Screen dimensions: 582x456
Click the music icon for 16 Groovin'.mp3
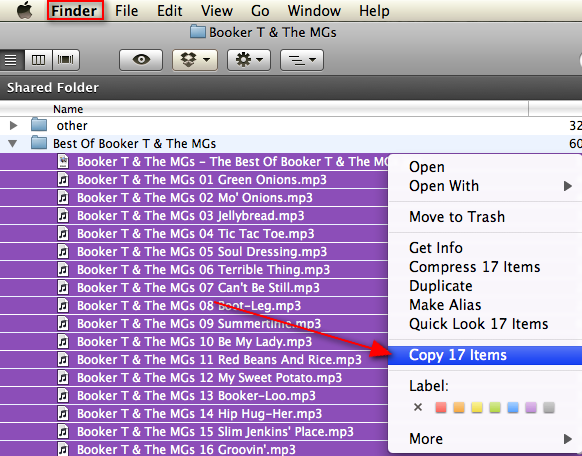[63, 449]
